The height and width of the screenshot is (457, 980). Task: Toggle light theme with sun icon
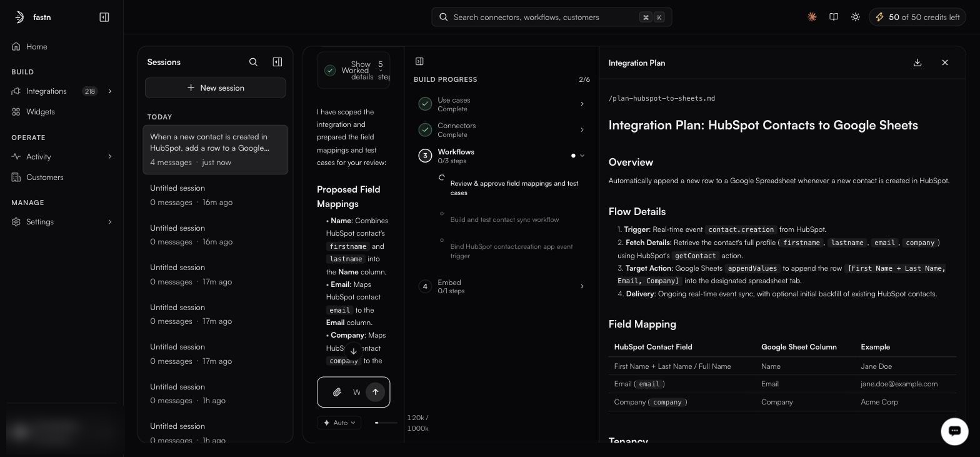[856, 18]
